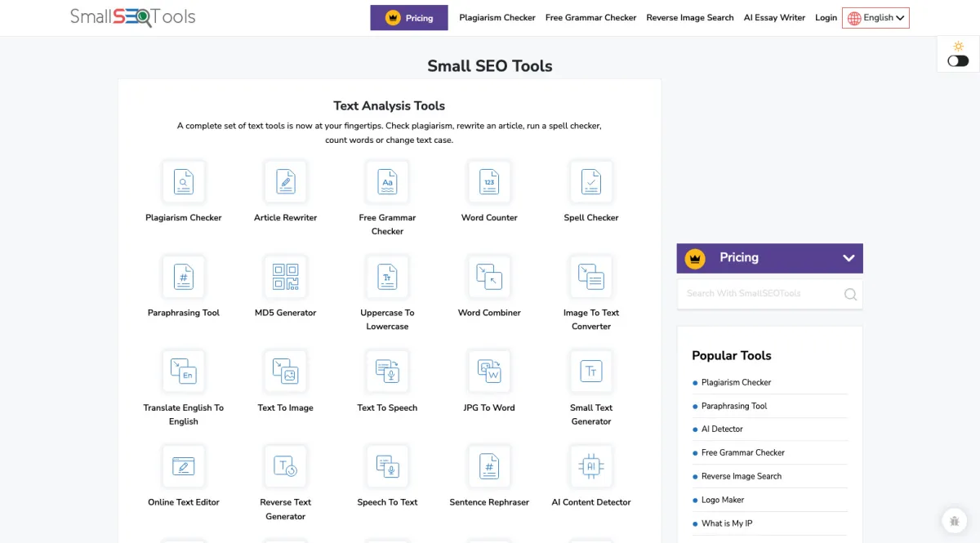Viewport: 980px width, 543px height.
Task: Open the Spell Checker tool icon
Action: [x=591, y=181]
